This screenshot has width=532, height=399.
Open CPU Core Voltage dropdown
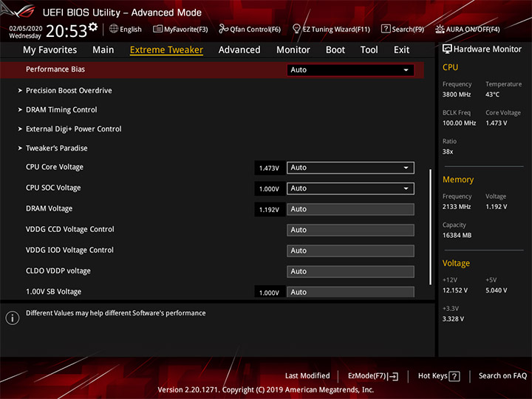click(x=350, y=168)
